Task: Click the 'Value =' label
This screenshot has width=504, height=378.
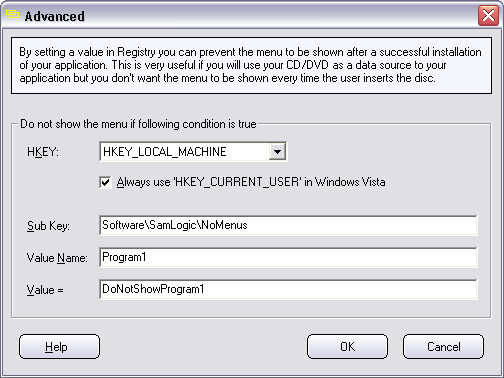Action: tap(45, 290)
